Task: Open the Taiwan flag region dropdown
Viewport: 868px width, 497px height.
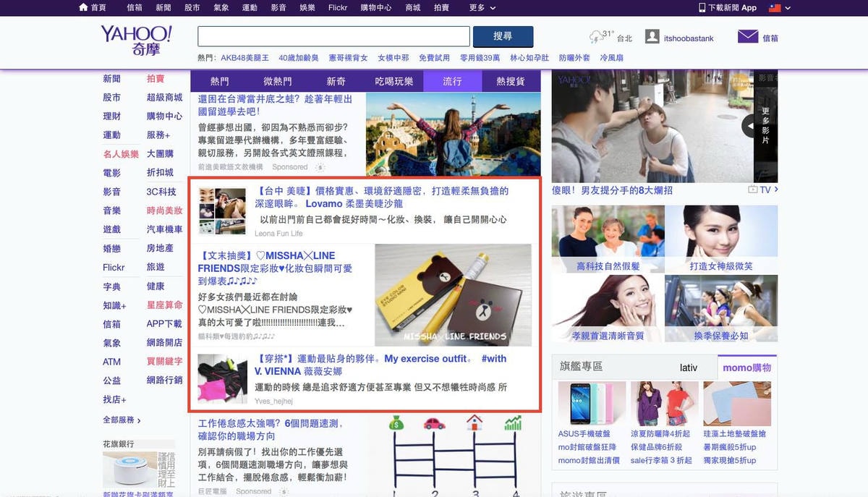Action: [778, 7]
